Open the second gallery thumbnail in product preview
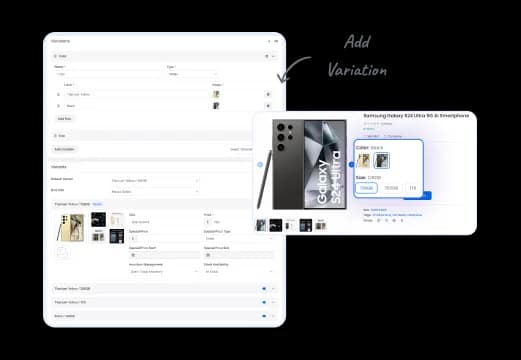521x360 pixels. tap(276, 225)
